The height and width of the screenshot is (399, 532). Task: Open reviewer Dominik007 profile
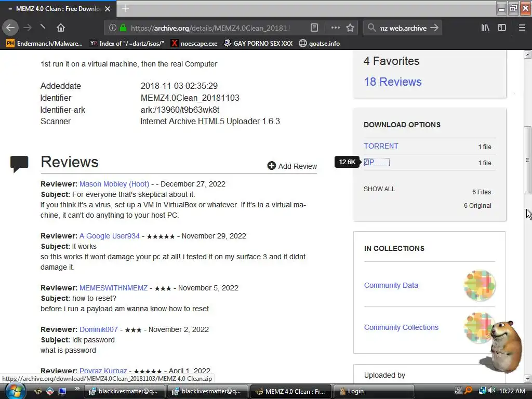coord(98,329)
